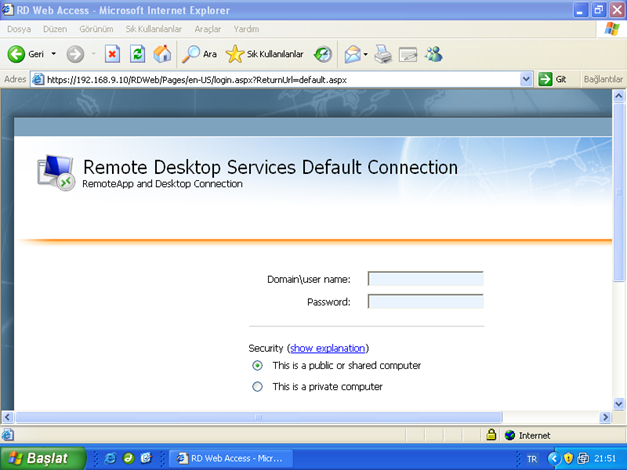
Task: Click the horizontal scrollbar right arrow
Action: coord(605,417)
